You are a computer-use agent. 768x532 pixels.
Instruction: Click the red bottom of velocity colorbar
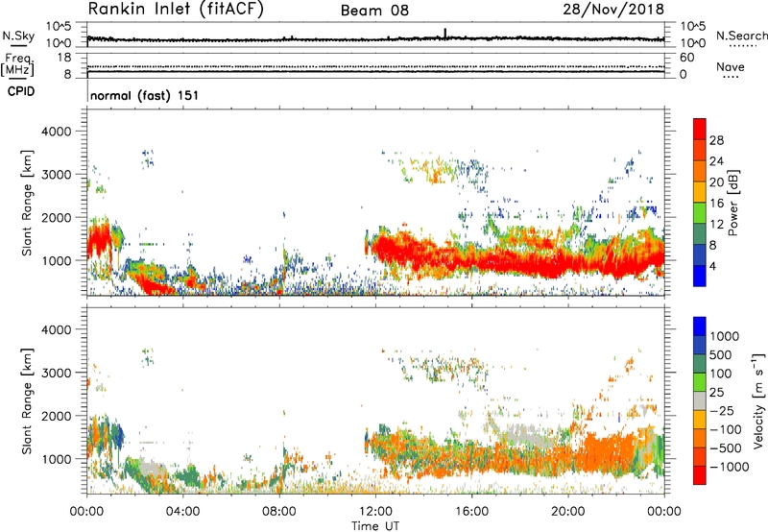click(x=700, y=475)
